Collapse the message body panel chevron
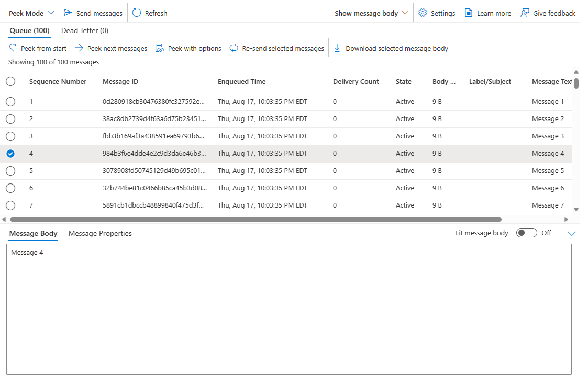588x379 pixels. pyautogui.click(x=572, y=234)
